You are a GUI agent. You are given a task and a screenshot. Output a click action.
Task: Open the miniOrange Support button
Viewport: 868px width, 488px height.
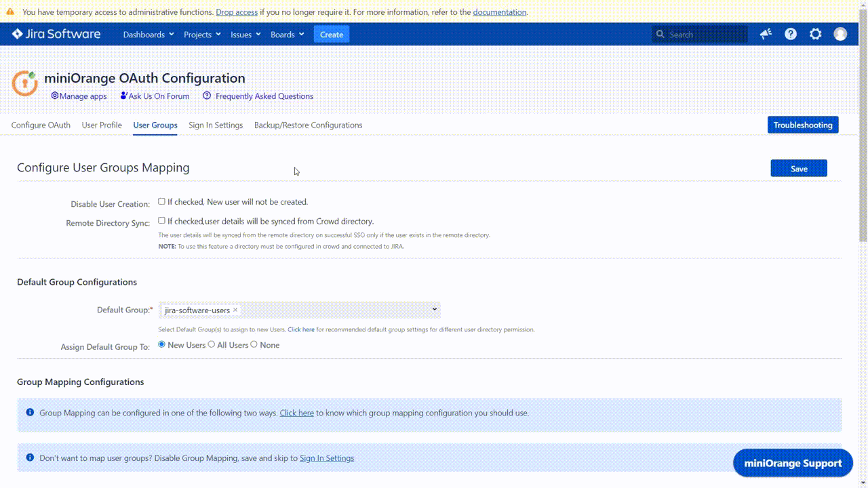(x=793, y=463)
